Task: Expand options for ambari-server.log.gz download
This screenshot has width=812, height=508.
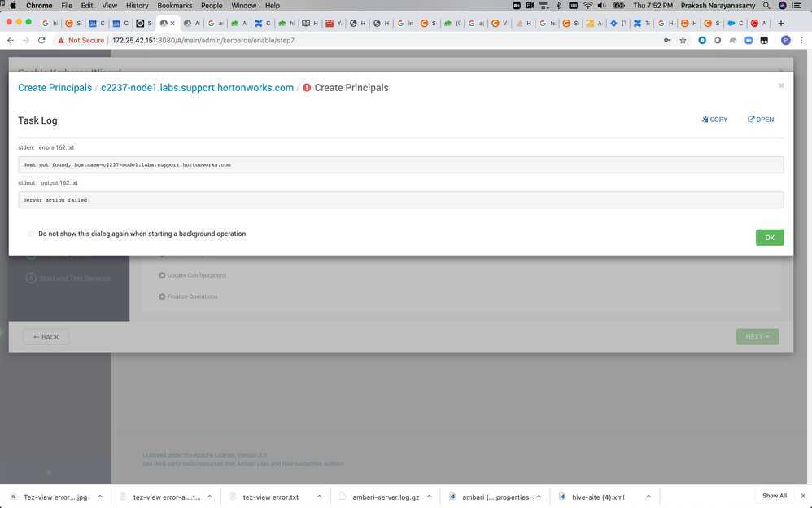Action: (x=430, y=497)
